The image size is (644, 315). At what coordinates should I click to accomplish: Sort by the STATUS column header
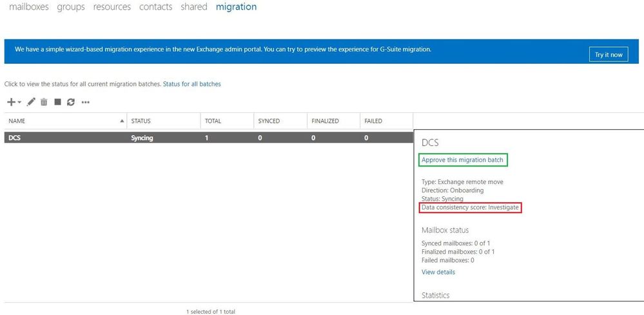coord(164,121)
